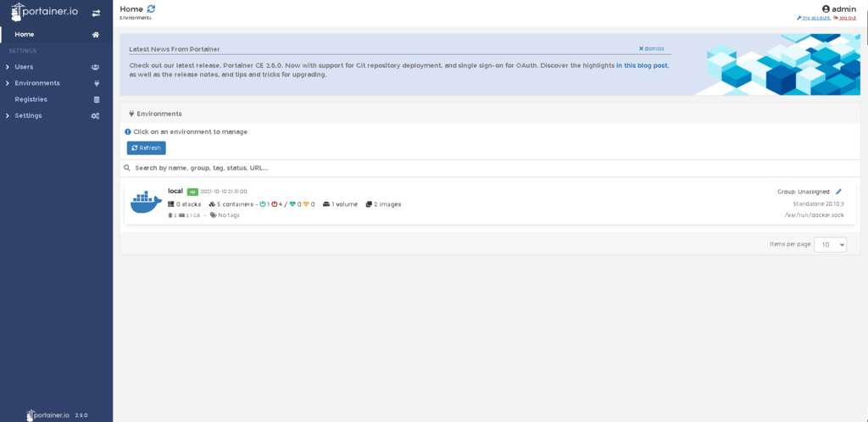Click the Environments panel header plug icon

131,114
